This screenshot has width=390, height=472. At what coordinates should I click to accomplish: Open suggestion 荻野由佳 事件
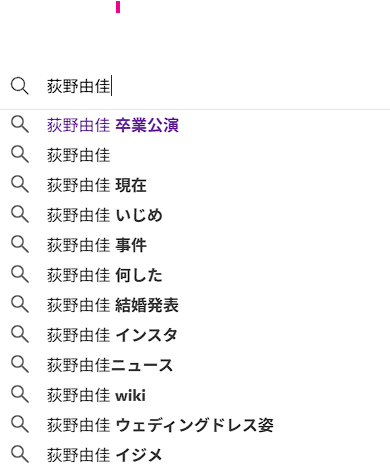(97, 245)
